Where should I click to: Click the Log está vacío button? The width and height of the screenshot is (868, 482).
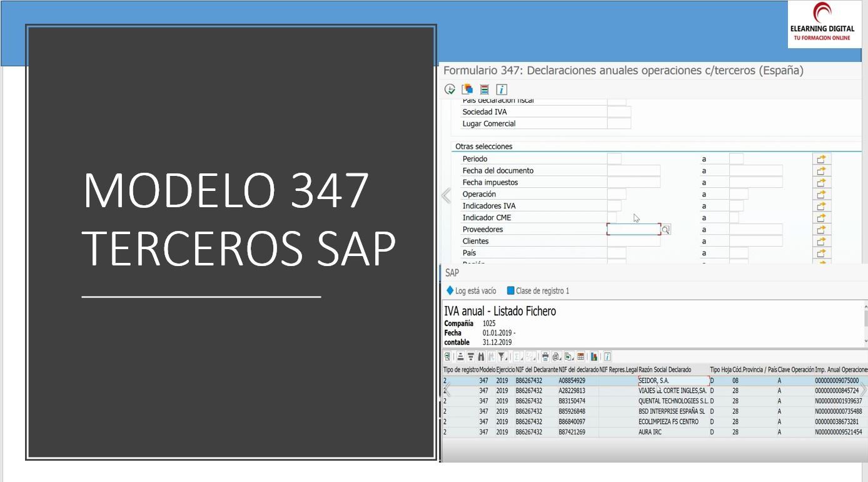[472, 291]
